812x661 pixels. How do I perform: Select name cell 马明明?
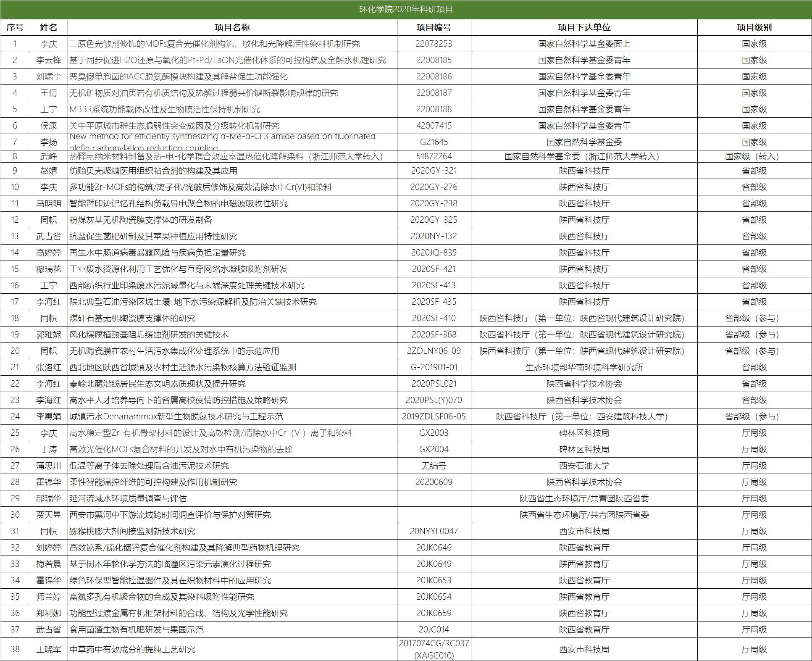(x=49, y=203)
